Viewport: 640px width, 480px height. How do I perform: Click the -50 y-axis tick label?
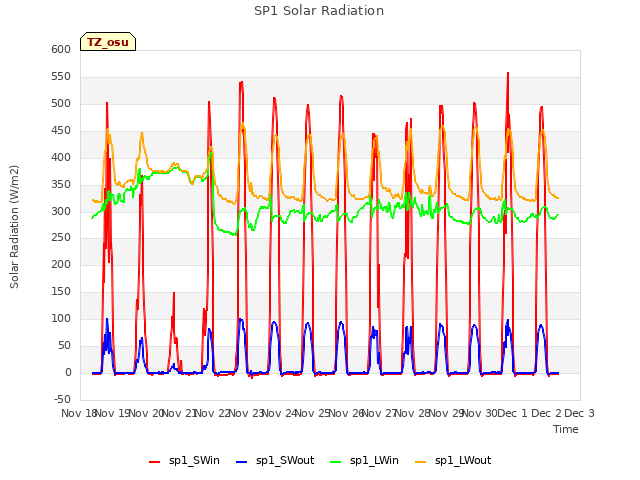click(x=62, y=399)
